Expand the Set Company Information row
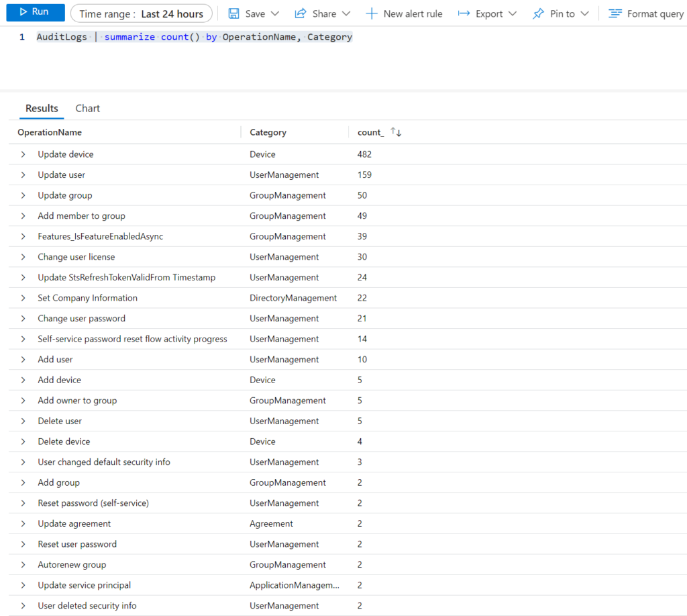687x616 pixels. 23,298
